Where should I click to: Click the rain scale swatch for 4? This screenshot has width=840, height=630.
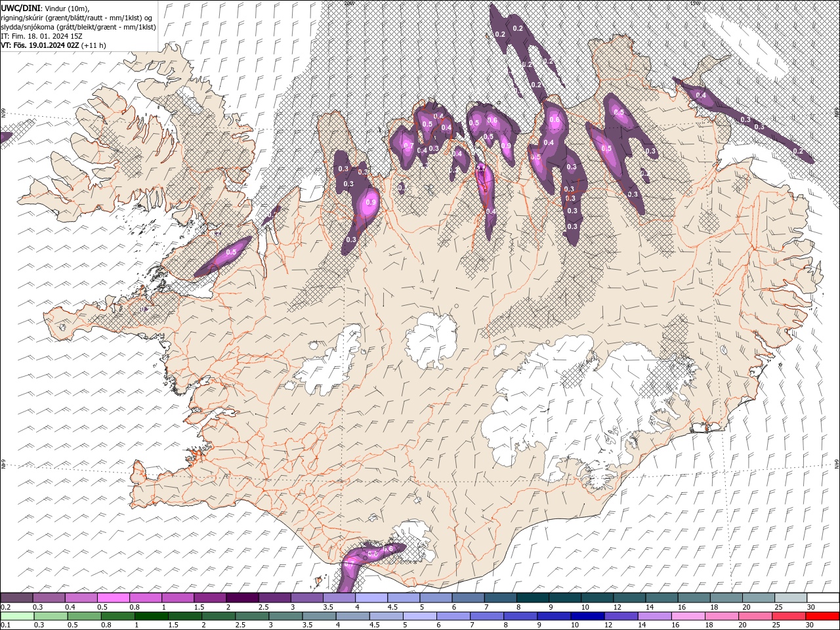tap(352, 616)
